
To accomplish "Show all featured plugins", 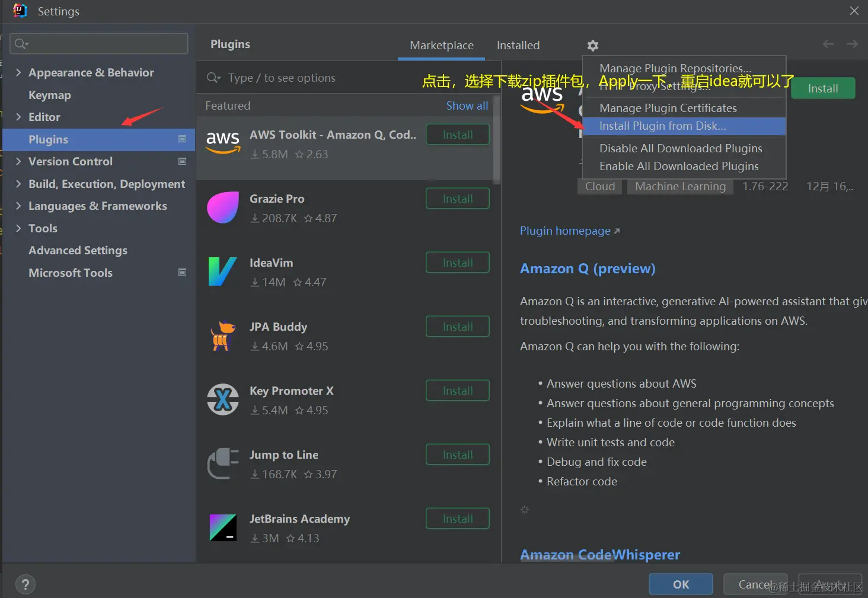I will click(x=467, y=105).
